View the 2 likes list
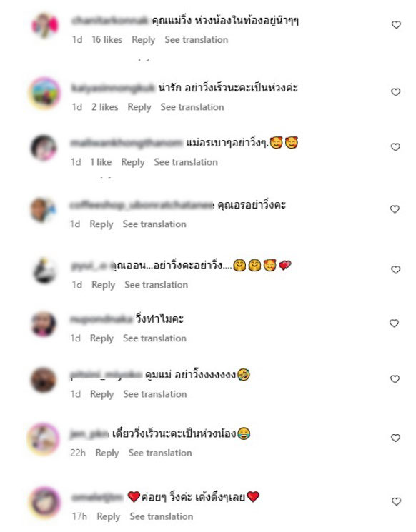 click(104, 107)
